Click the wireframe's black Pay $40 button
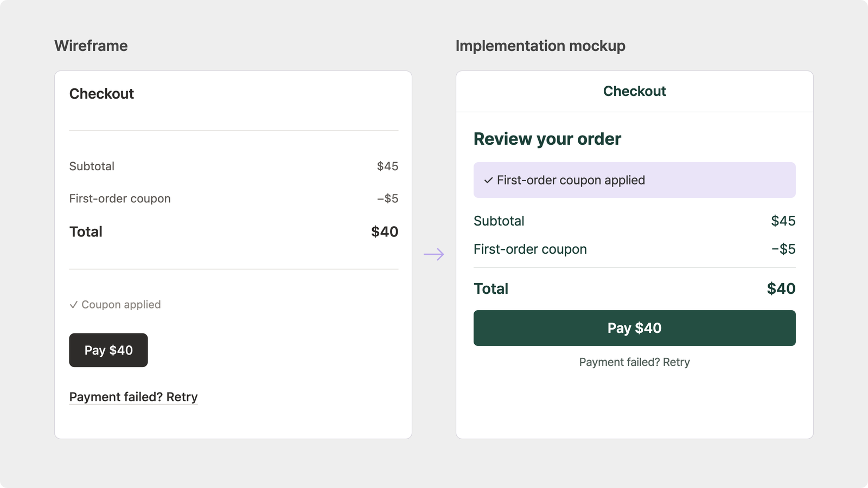Image resolution: width=868 pixels, height=488 pixels. pyautogui.click(x=108, y=350)
